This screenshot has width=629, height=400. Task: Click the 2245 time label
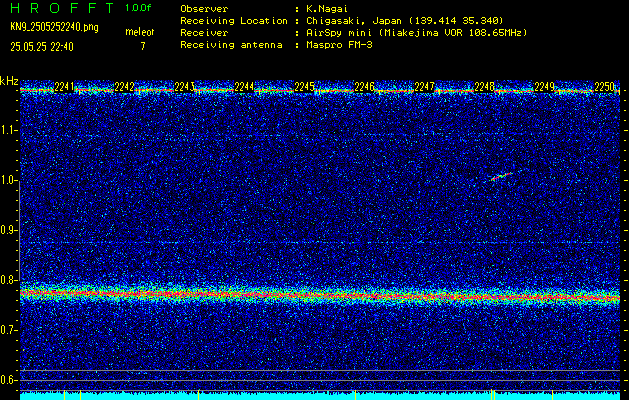tap(304, 87)
